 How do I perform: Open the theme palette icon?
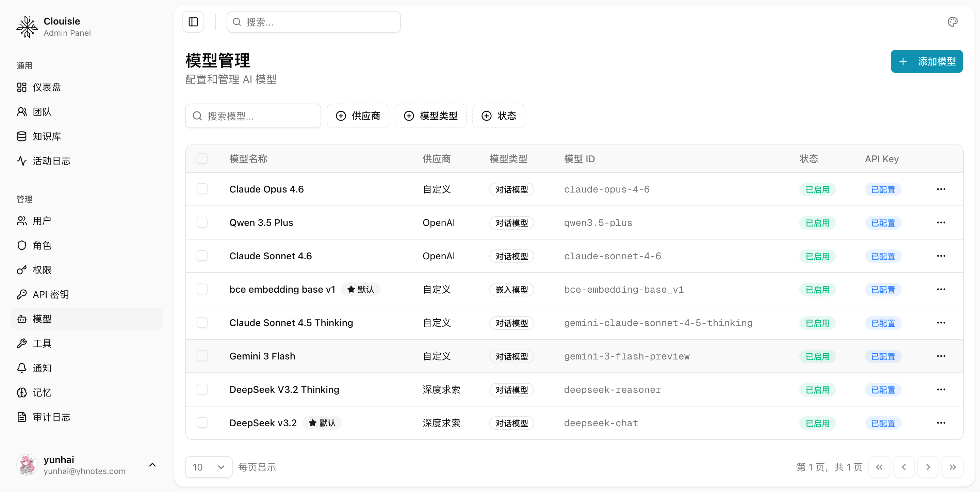952,22
